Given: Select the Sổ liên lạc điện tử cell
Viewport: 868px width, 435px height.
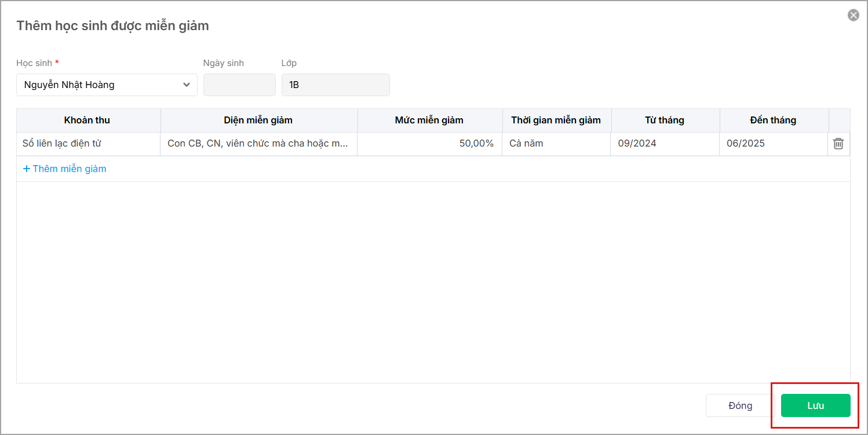Looking at the screenshot, I should (x=89, y=144).
